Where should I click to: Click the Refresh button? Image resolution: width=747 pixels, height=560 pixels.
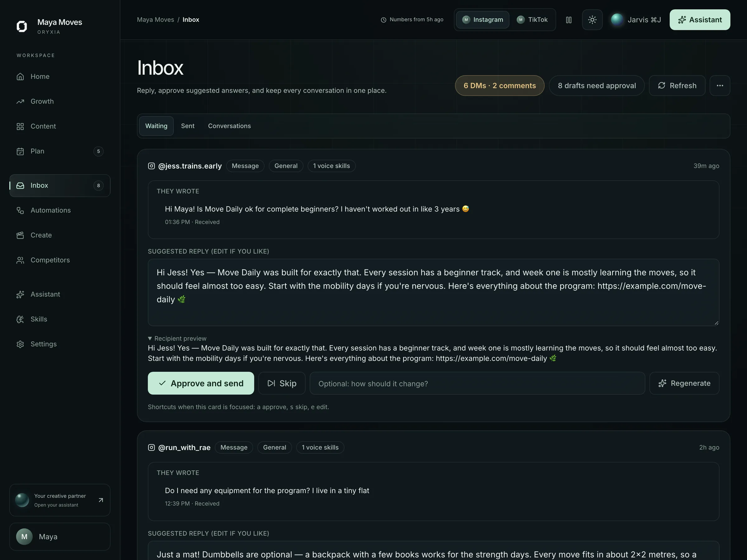(677, 86)
